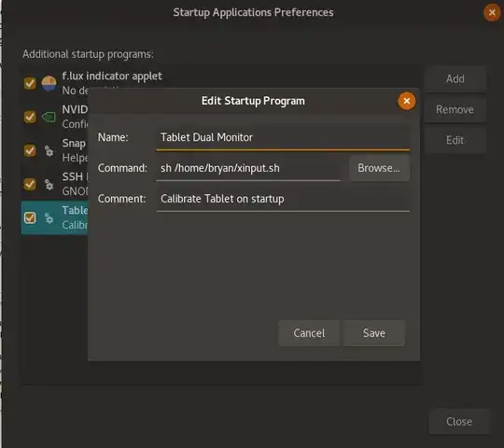This screenshot has width=504, height=448.
Task: Uncheck the f.lux indicator applet checkbox
Action: click(30, 83)
